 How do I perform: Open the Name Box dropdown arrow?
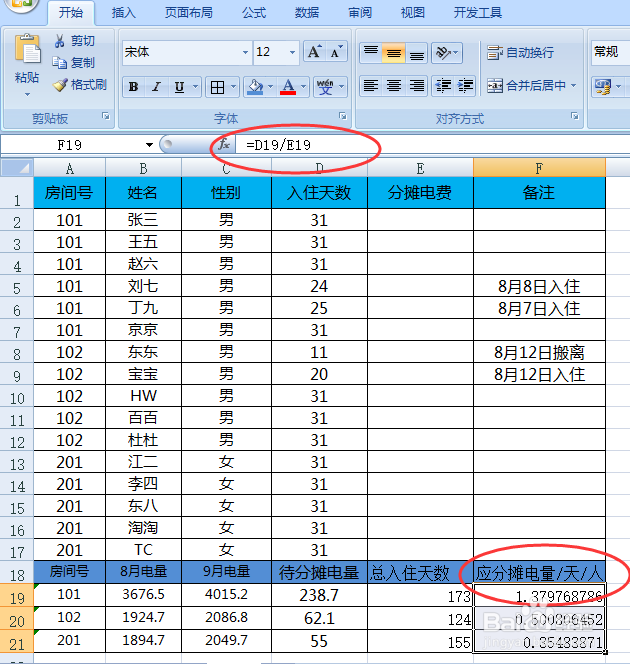149,145
